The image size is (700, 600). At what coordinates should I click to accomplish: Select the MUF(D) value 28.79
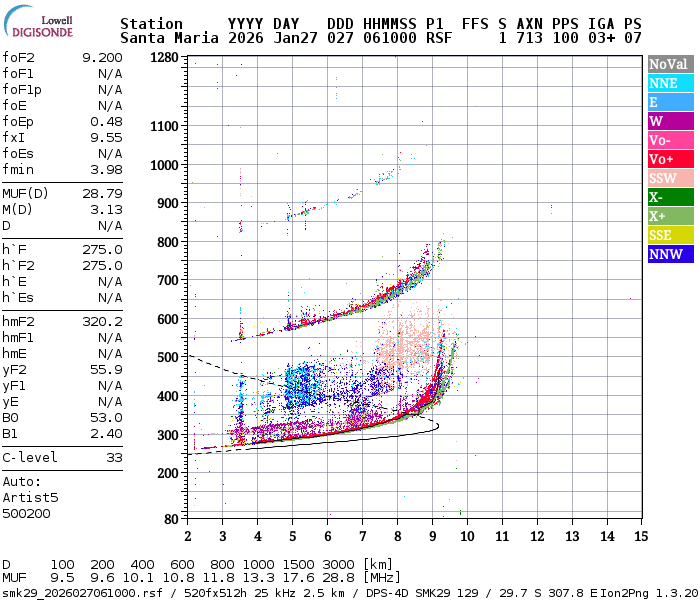[102, 193]
